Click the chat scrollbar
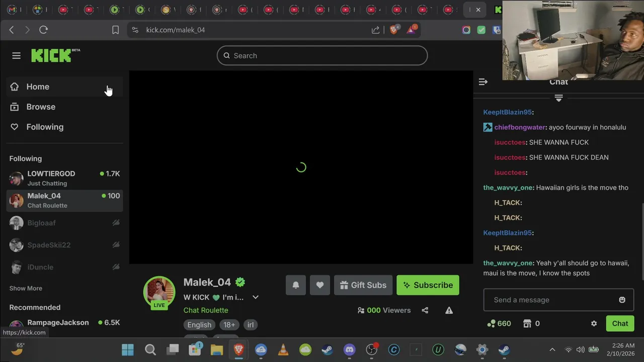This screenshot has height=362, width=644. pos(642,241)
